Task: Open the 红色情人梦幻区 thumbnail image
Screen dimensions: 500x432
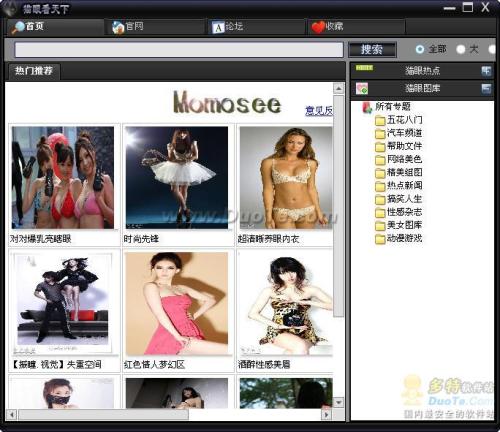Action: (x=177, y=303)
